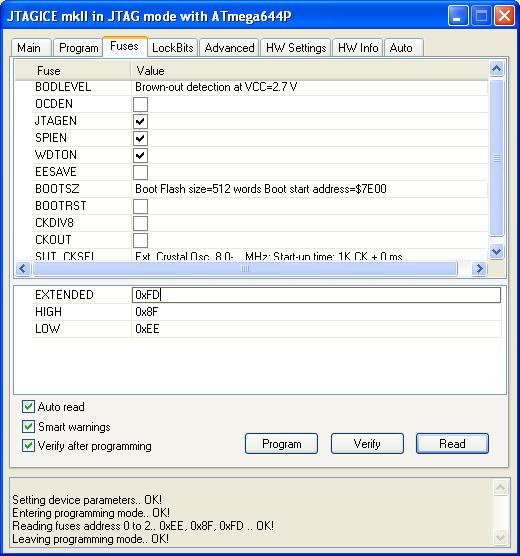This screenshot has width=520, height=556.
Task: Click log pane scroll up arrow
Action: point(500,488)
